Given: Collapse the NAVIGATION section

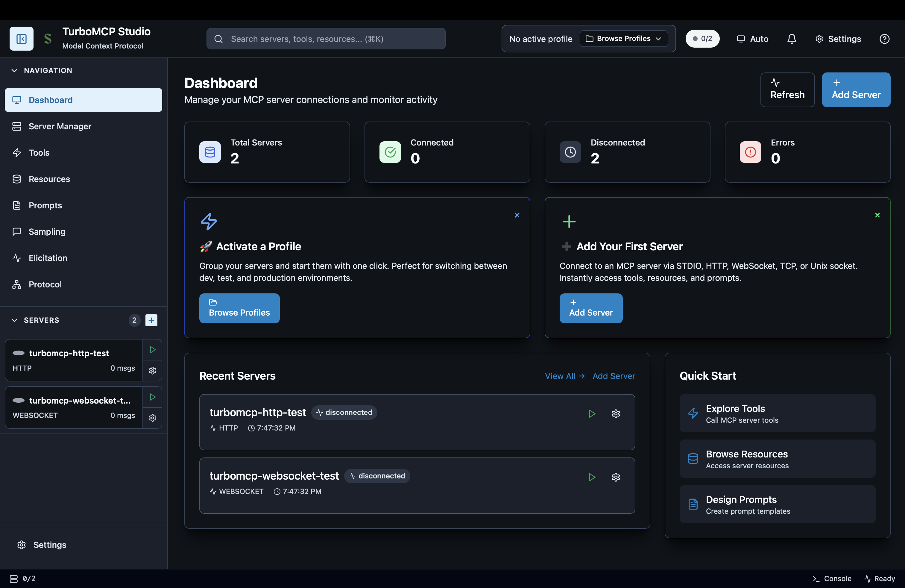Looking at the screenshot, I should pos(14,70).
